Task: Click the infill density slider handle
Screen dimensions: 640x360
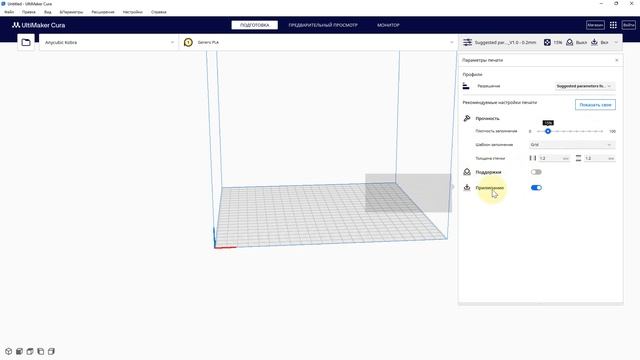Action: [548, 131]
